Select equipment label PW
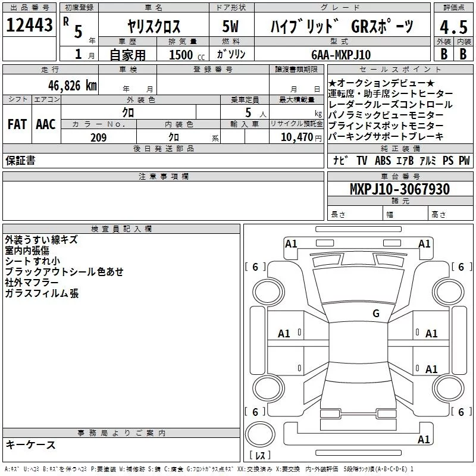Image resolution: width=476 pixels, height=476 pixels. click(464, 160)
